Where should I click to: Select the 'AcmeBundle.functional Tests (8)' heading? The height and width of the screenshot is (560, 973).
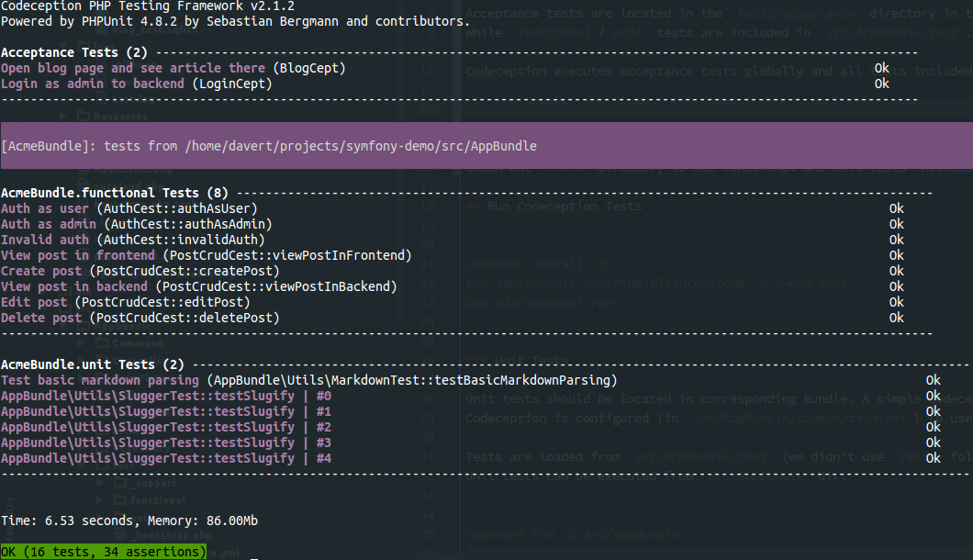pos(114,193)
